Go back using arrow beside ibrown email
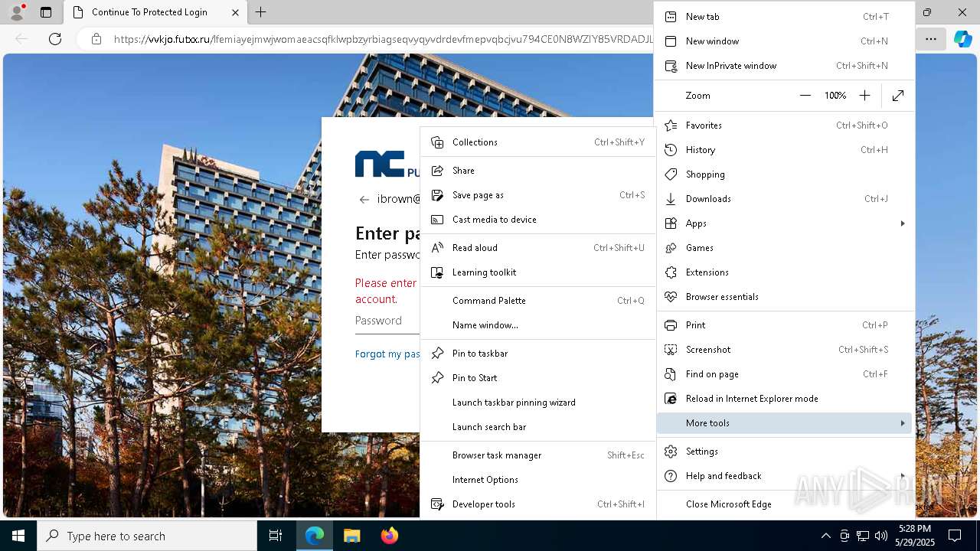 [x=364, y=199]
